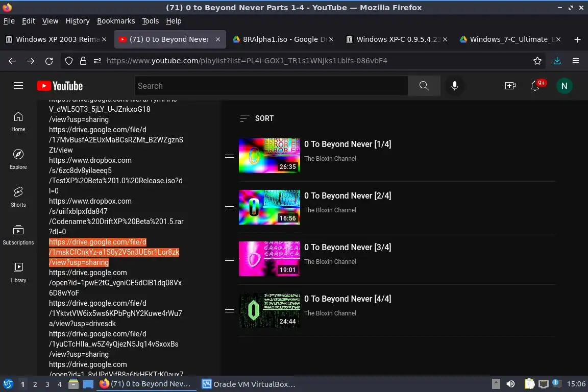Viewport: 588px width, 392px height.
Task: Open the YouTube guide hamburger menu
Action: (18, 86)
